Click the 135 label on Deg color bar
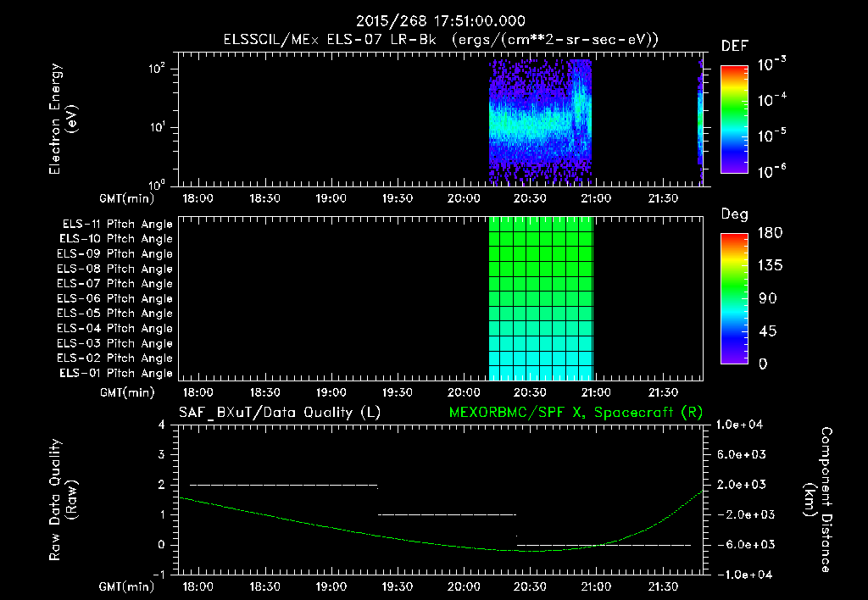This screenshot has width=868, height=600. [770, 266]
